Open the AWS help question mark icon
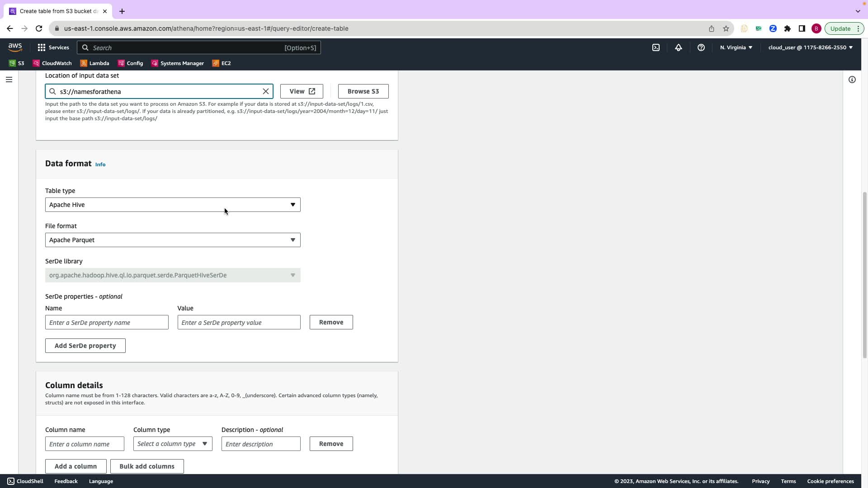The image size is (868, 488). click(701, 47)
